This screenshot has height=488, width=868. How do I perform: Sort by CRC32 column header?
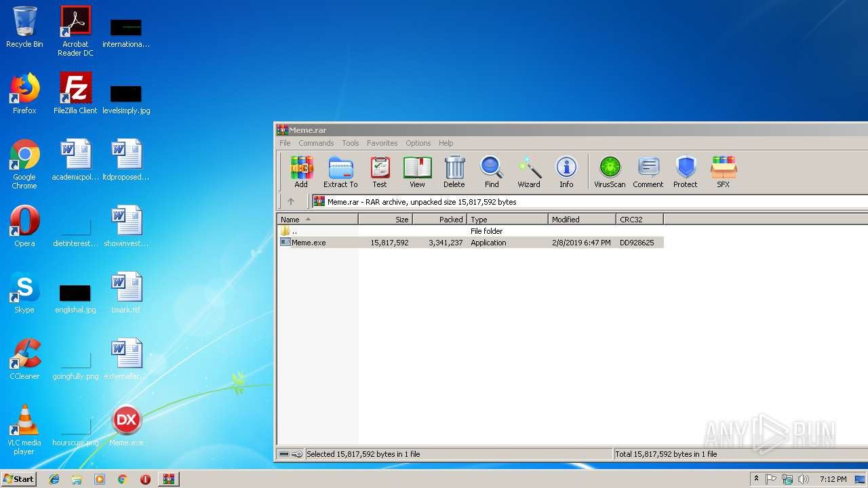(x=639, y=220)
